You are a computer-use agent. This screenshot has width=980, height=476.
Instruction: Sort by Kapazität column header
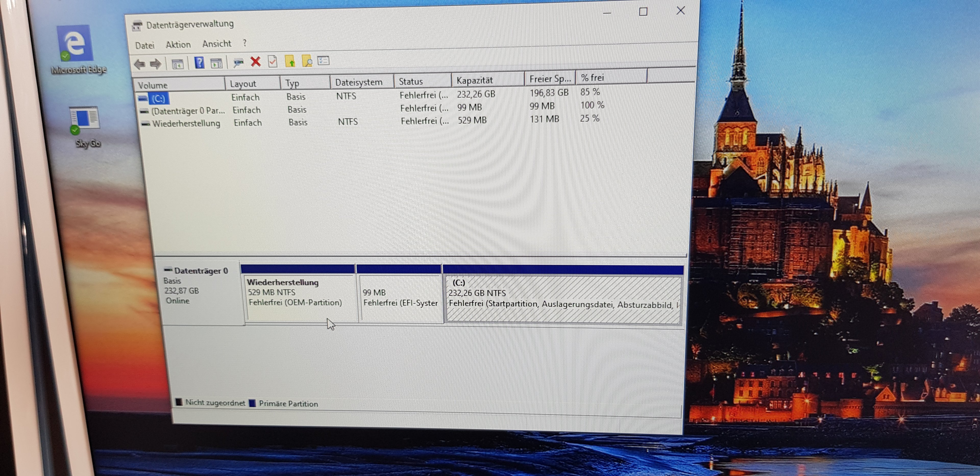(474, 80)
